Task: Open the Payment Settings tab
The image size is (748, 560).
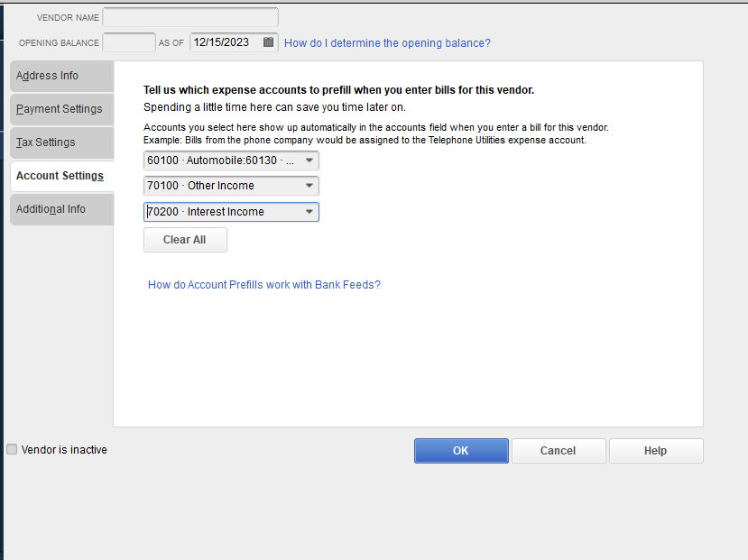Action: [62, 109]
